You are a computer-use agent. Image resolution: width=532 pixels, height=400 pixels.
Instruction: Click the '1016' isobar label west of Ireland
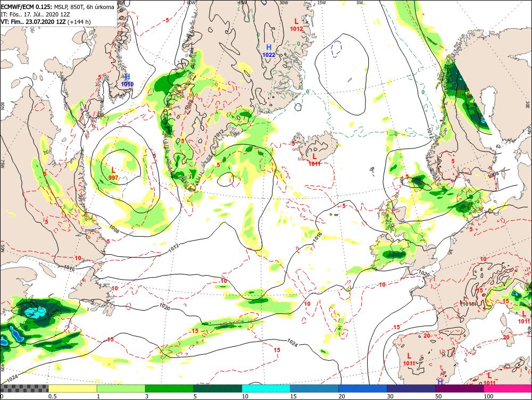[x=317, y=237]
